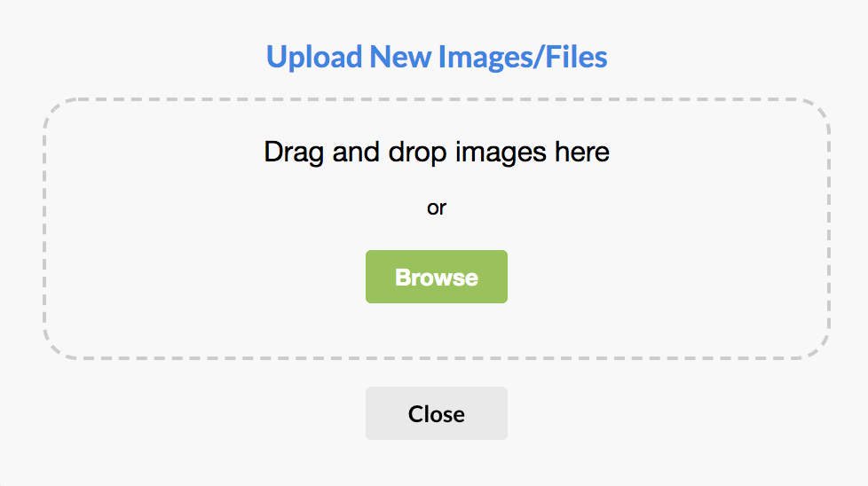This screenshot has height=486, width=868.
Task: Dismiss the uploader with the Close button
Action: [436, 413]
